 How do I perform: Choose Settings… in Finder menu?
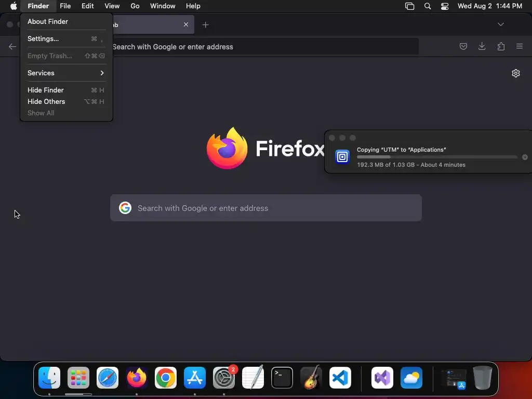pos(66,38)
